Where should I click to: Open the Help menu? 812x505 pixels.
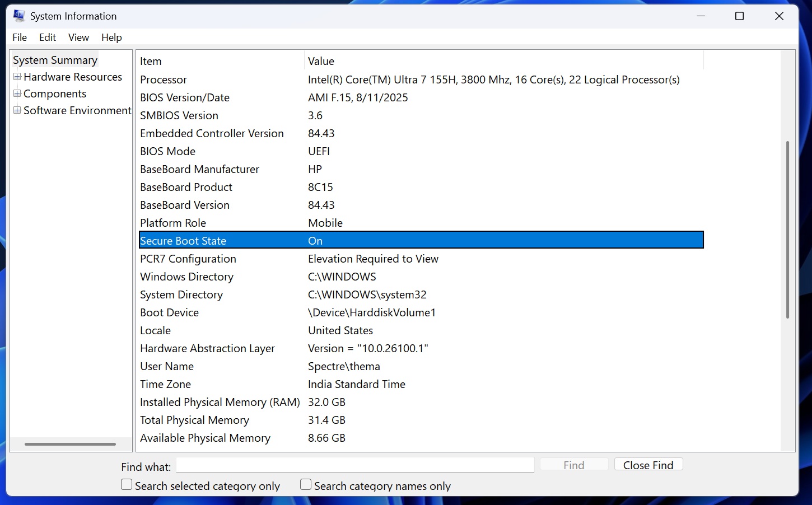click(111, 37)
